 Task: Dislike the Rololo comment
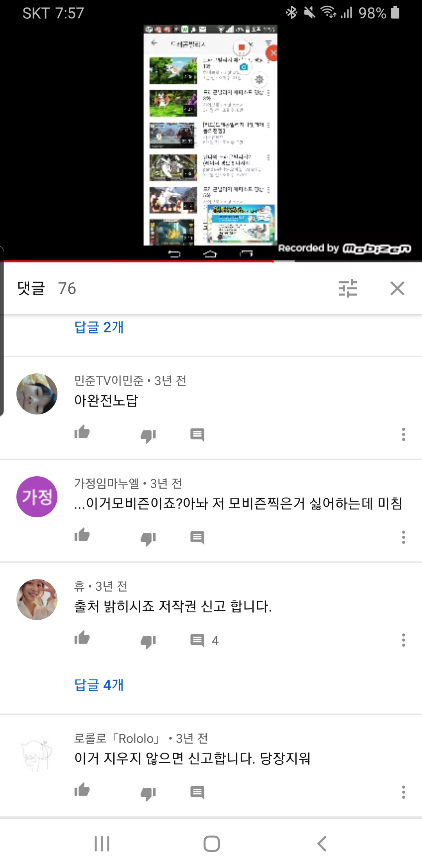[148, 793]
